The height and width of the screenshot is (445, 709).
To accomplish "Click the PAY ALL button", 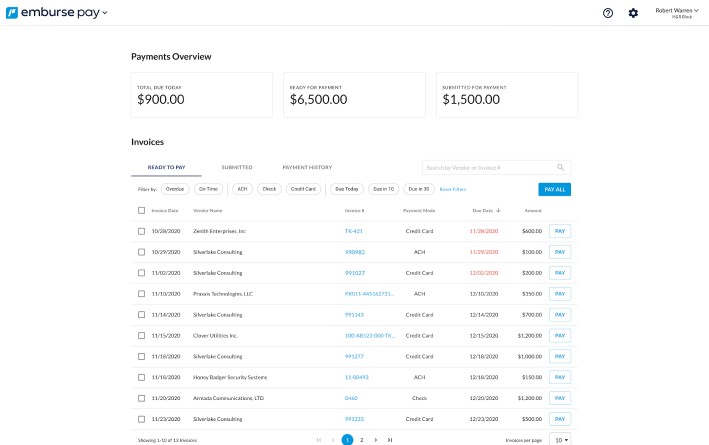I will pyautogui.click(x=555, y=189).
